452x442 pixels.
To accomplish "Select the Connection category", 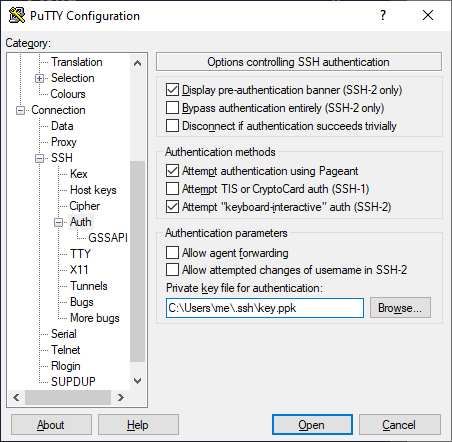I will tap(58, 110).
